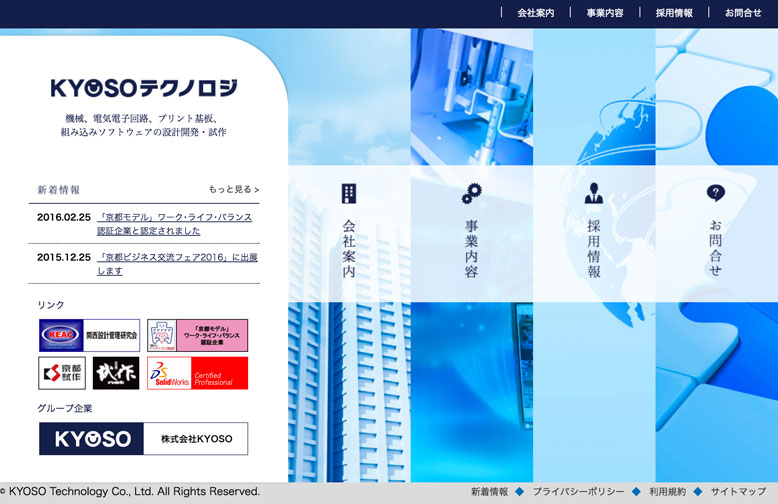The height and width of the screenshot is (504, 778).
Task: Select the vertical 会社案内 panel label
Action: coord(349,248)
